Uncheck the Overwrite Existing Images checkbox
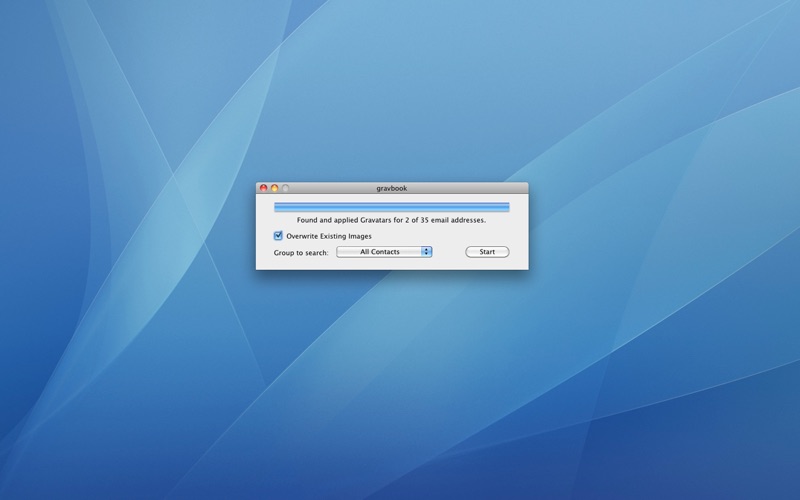This screenshot has height=500, width=800. (x=278, y=236)
